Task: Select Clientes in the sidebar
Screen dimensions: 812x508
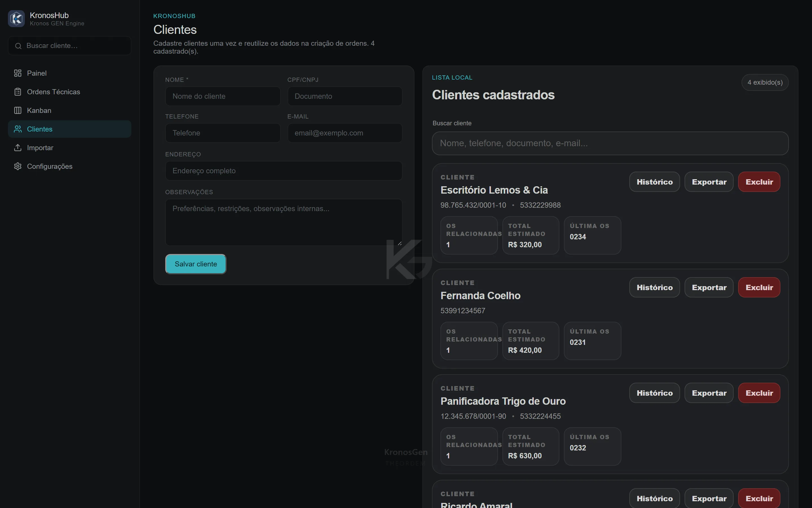Action: click(x=69, y=129)
